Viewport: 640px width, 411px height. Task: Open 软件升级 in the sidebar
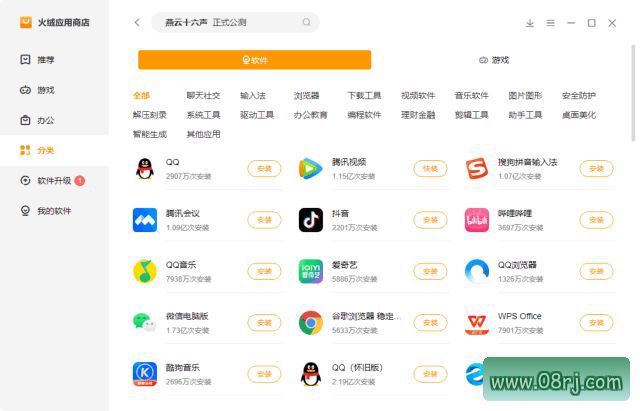(x=54, y=180)
